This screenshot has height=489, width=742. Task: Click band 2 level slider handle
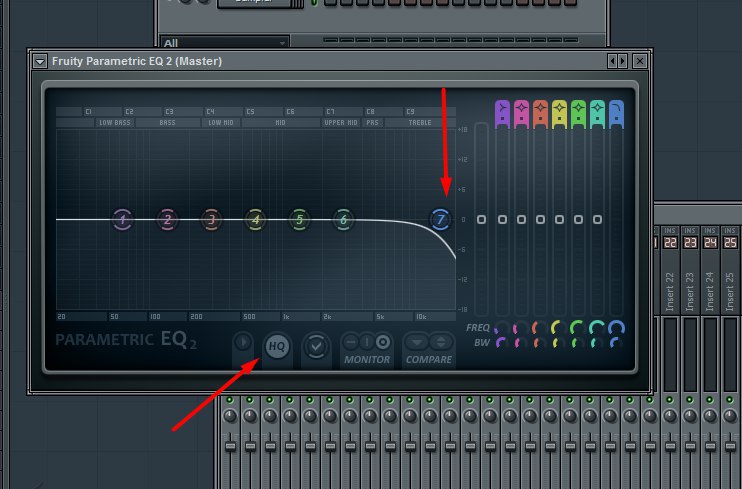(x=521, y=220)
